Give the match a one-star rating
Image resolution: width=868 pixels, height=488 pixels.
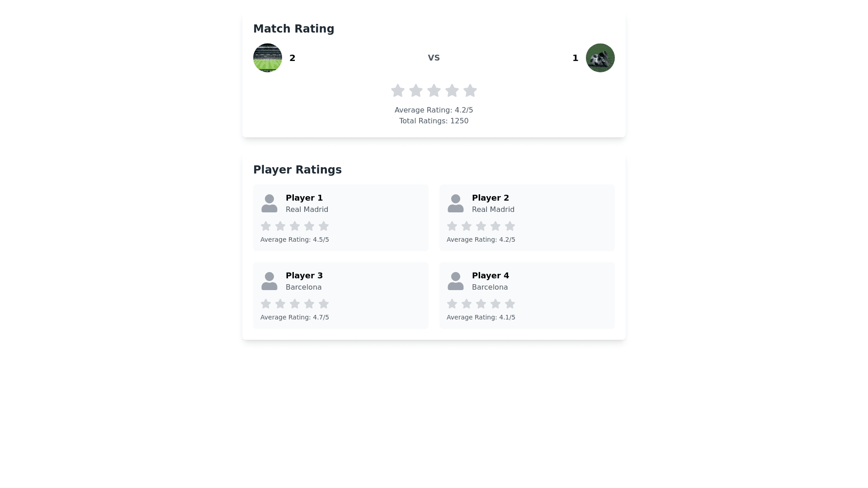pyautogui.click(x=398, y=91)
